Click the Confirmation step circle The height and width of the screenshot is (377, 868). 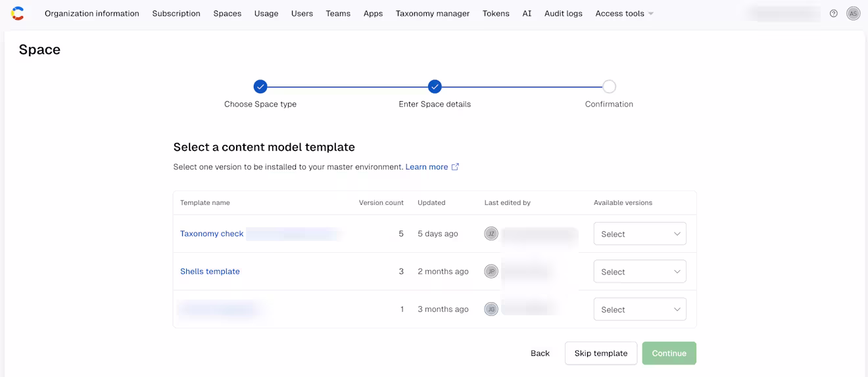coord(610,87)
